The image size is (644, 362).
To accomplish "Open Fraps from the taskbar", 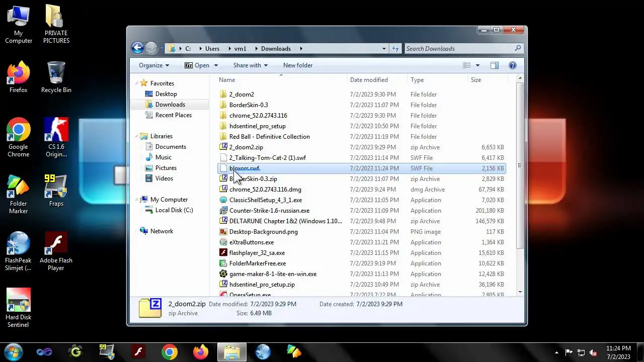I will [107, 352].
